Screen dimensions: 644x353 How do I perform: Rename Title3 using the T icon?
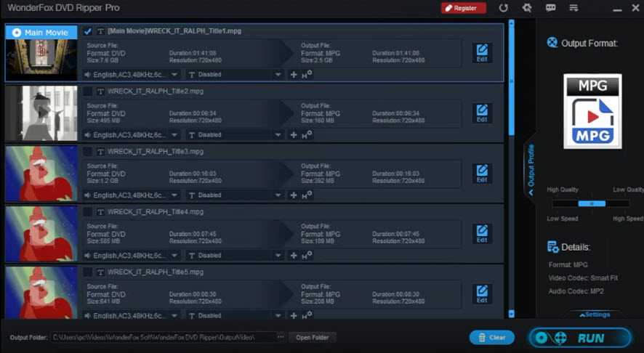[100, 152]
